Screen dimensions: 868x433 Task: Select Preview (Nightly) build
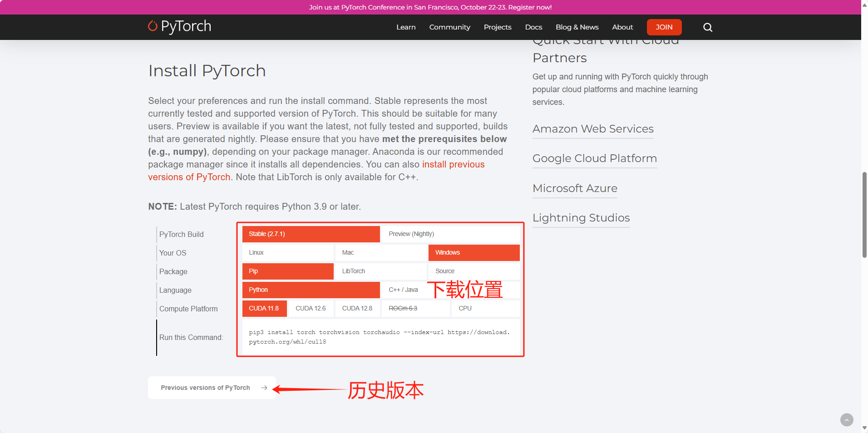pyautogui.click(x=451, y=234)
